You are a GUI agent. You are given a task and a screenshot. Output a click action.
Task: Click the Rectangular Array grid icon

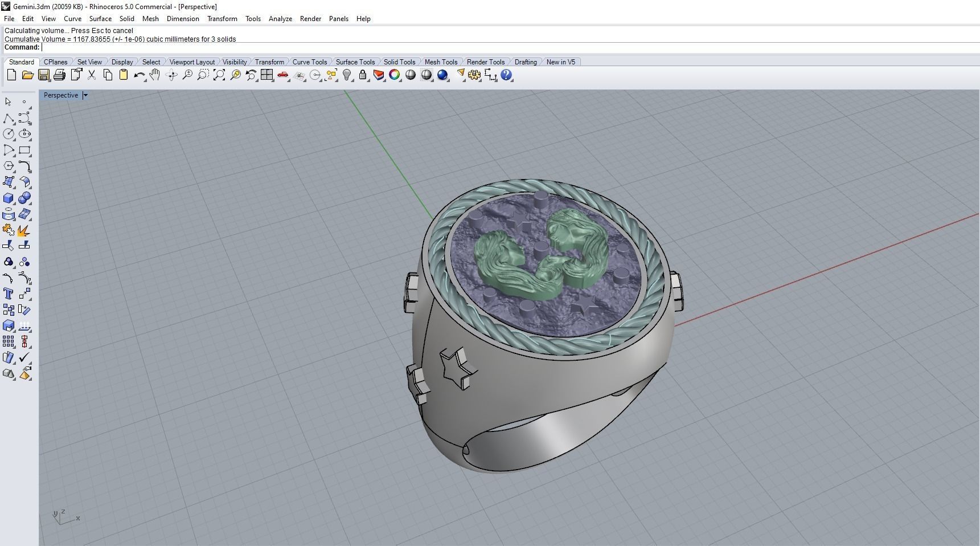[9, 341]
